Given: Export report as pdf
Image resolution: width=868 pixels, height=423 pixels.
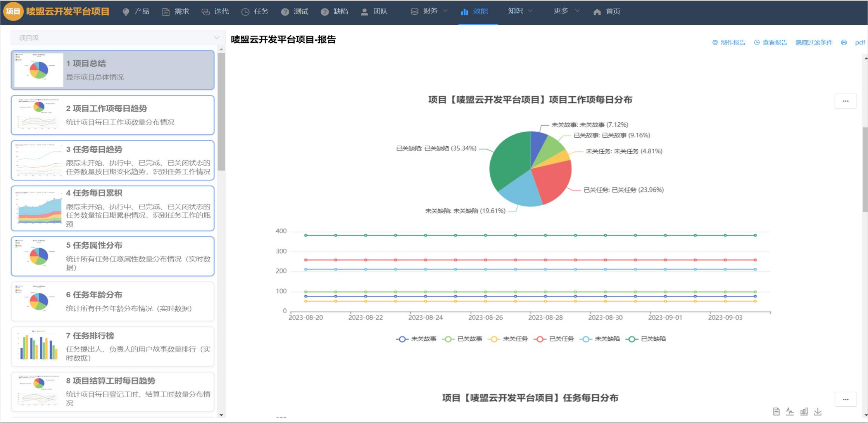Looking at the screenshot, I should click(860, 42).
